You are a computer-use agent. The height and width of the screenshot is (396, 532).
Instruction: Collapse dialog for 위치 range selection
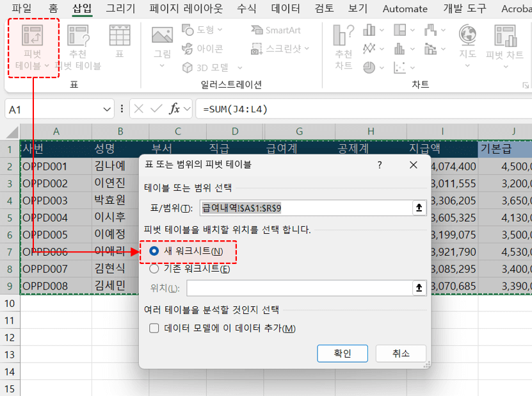(x=419, y=288)
